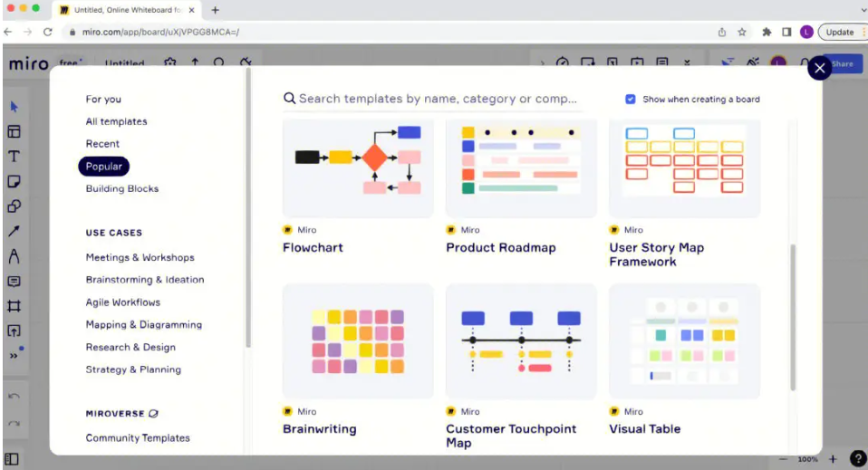Click the Brainwriting template title
The image size is (868, 470).
pyautogui.click(x=320, y=429)
